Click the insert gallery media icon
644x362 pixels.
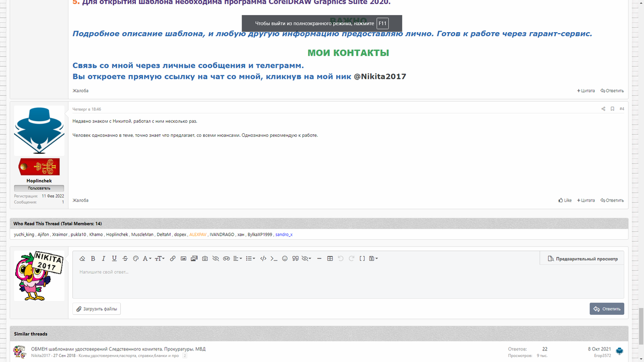(x=194, y=258)
